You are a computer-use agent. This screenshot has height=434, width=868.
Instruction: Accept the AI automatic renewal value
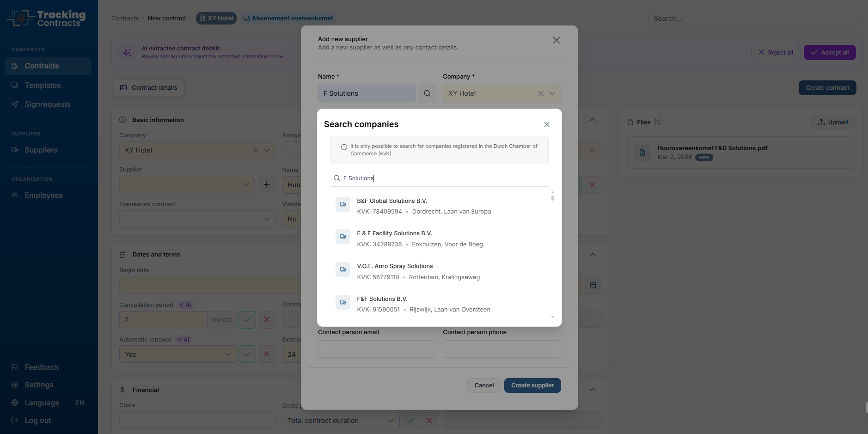[247, 354]
